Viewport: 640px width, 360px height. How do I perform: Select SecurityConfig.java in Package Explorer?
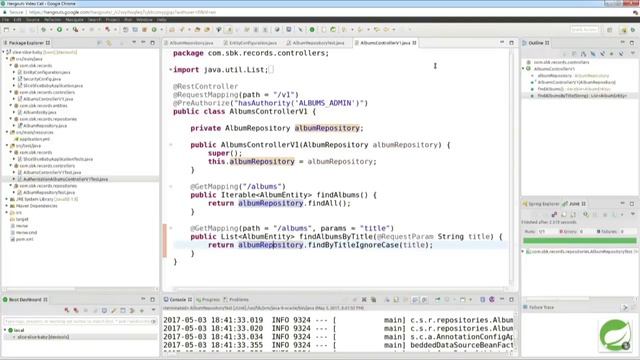(42, 79)
